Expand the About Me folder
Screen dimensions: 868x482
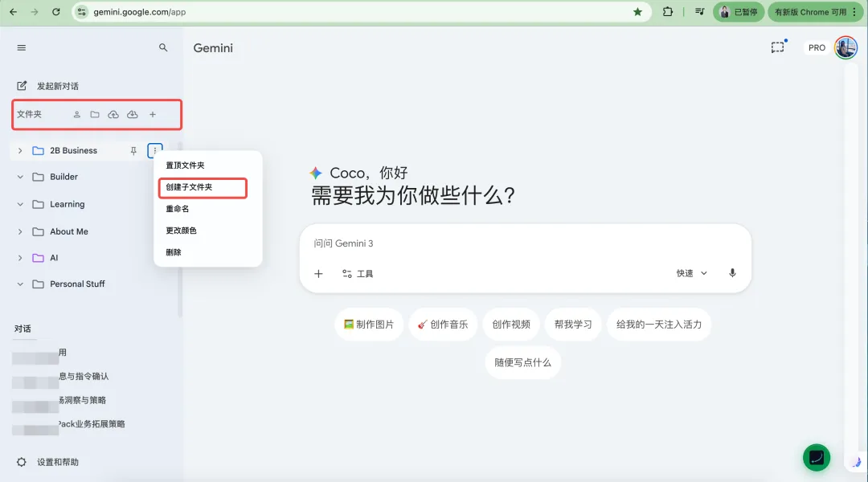pos(20,232)
